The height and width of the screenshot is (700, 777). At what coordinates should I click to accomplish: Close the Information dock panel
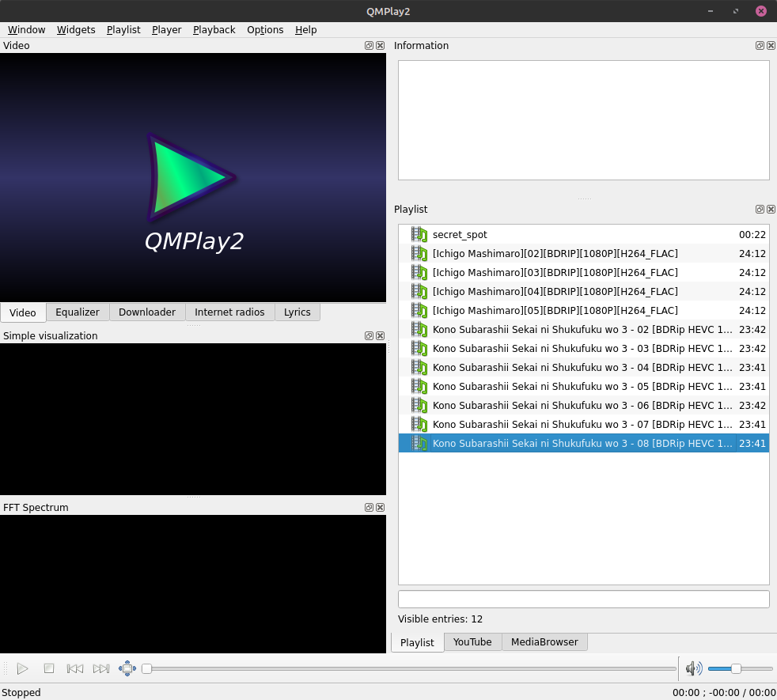[771, 46]
